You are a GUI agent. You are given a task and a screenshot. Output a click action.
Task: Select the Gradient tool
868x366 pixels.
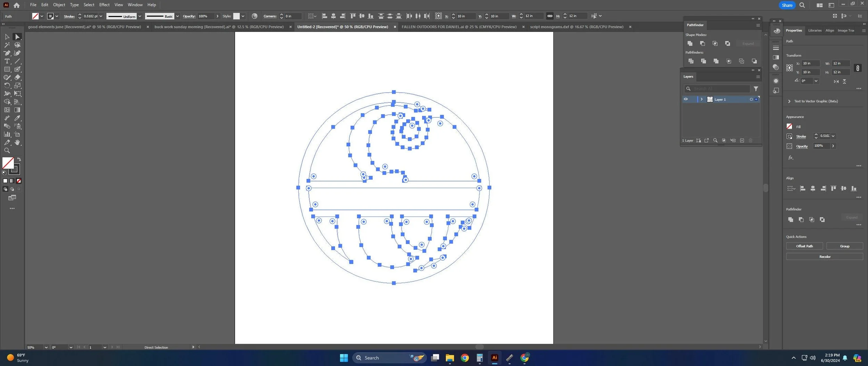coord(17,110)
